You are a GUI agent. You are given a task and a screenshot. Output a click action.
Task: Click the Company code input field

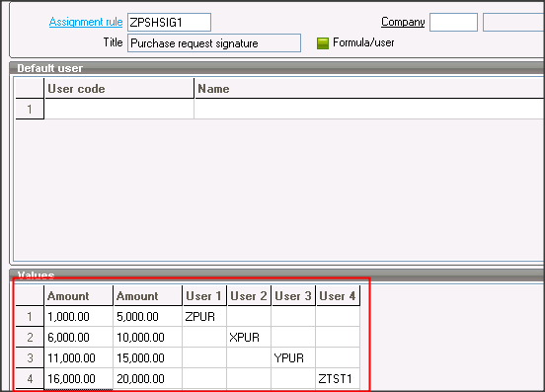point(453,23)
